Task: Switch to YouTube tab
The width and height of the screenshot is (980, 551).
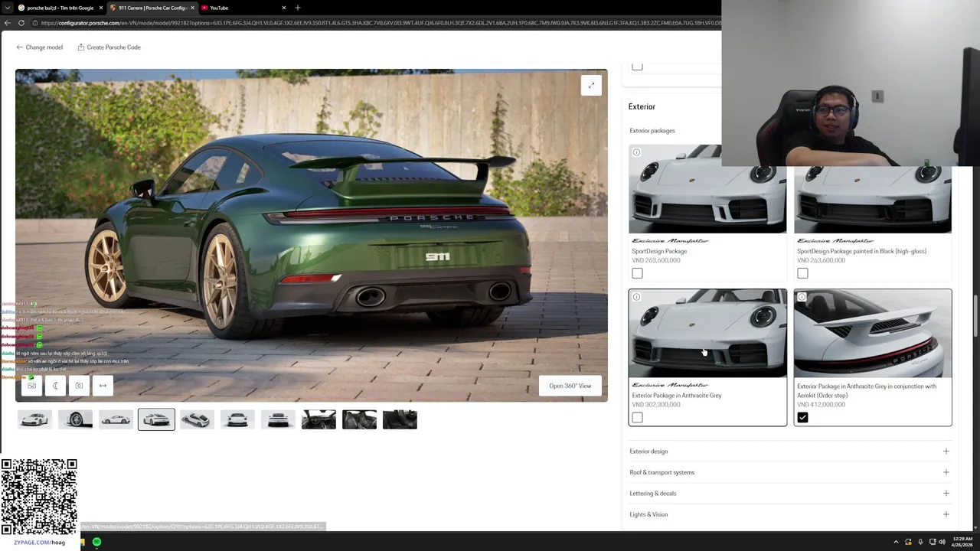Action: (x=243, y=8)
